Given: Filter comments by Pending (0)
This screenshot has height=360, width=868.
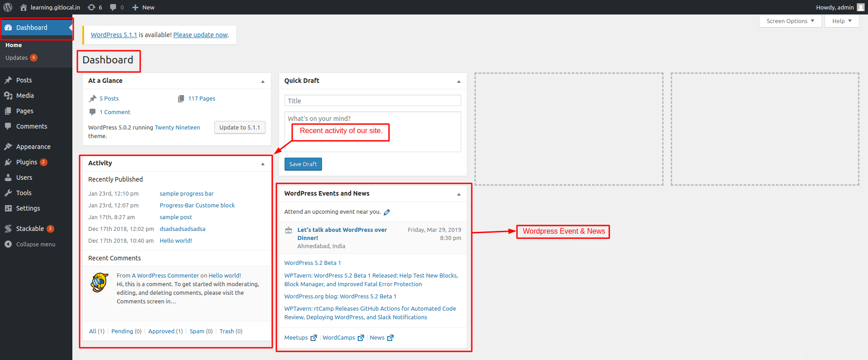Looking at the screenshot, I should click(x=126, y=331).
